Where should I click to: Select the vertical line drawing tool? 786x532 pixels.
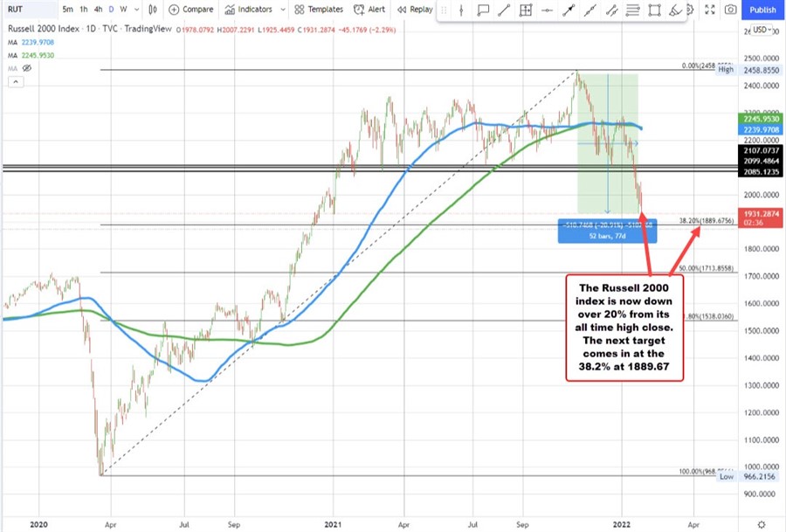[x=461, y=10]
